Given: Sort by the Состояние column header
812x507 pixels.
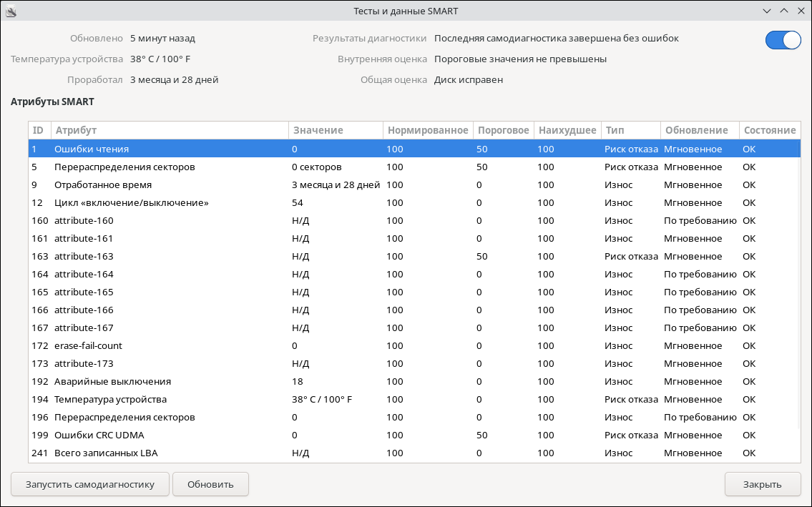Looking at the screenshot, I should pyautogui.click(x=769, y=130).
